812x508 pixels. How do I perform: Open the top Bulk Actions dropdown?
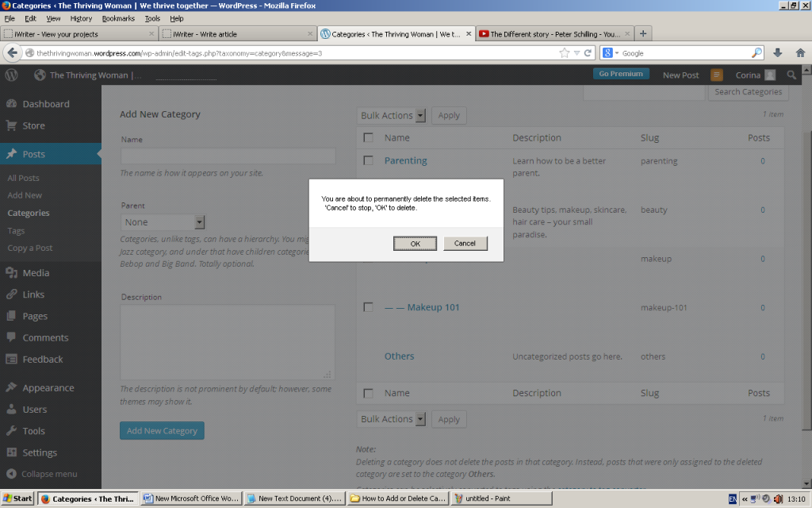point(391,116)
